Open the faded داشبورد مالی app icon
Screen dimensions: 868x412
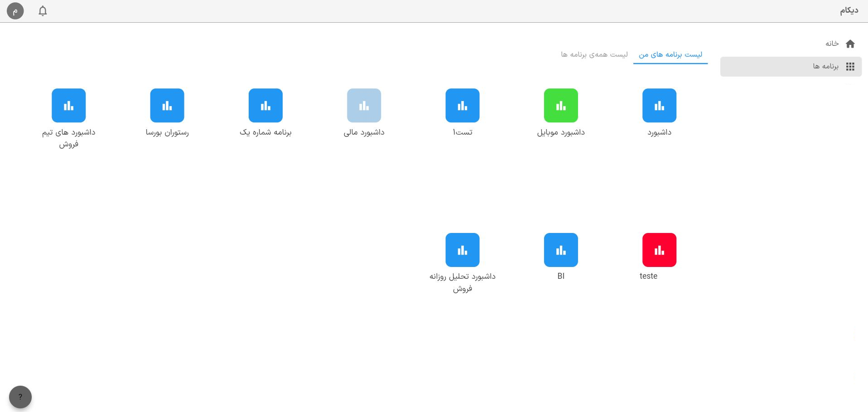pyautogui.click(x=364, y=105)
